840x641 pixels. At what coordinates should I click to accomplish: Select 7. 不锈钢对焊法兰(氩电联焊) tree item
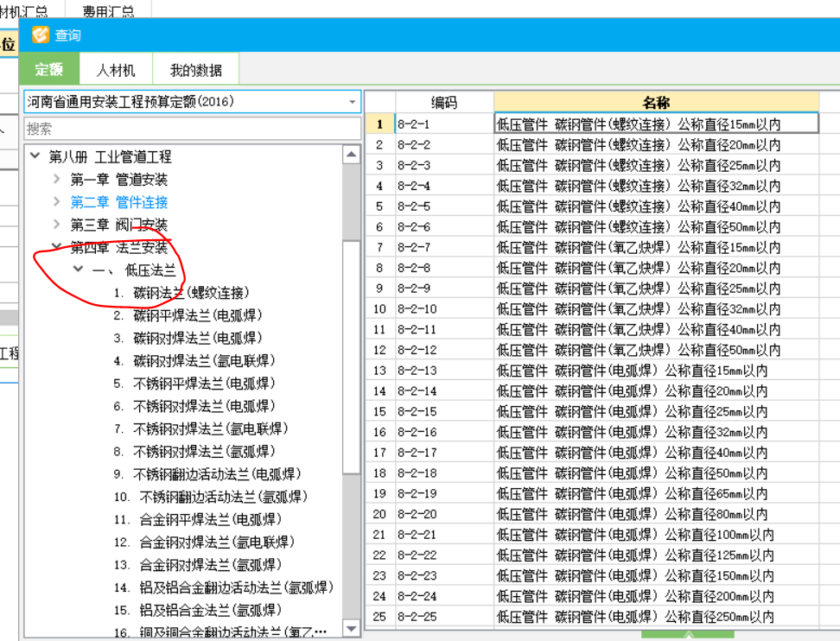[200, 428]
